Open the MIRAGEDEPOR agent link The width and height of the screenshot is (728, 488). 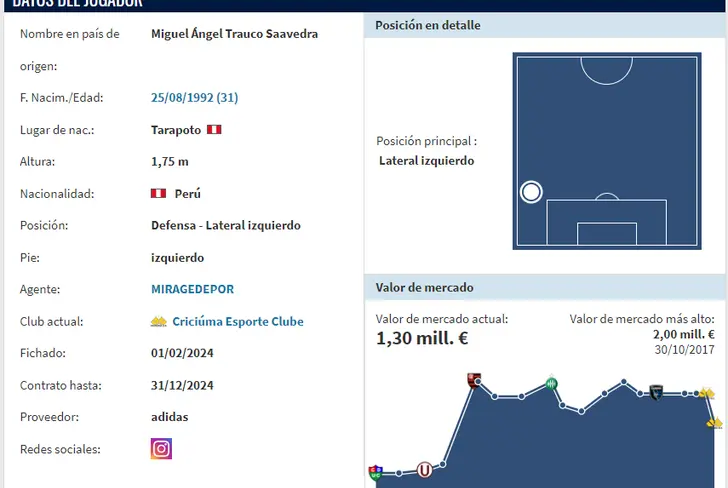click(192, 289)
